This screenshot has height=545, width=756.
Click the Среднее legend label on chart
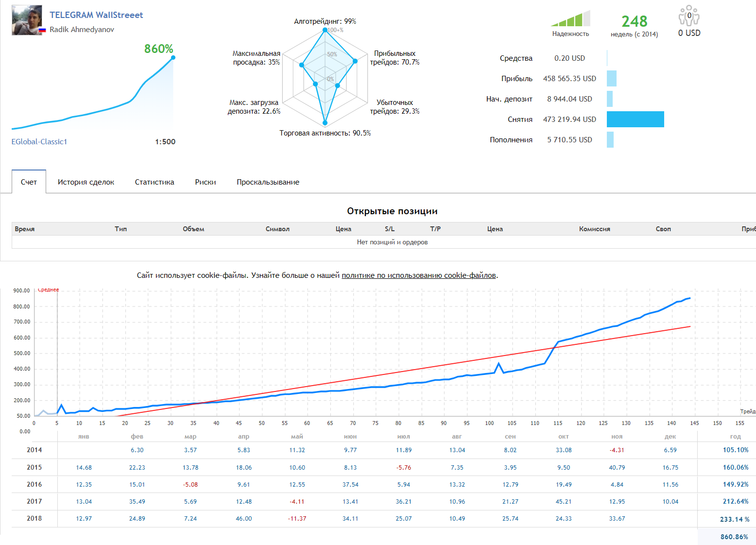coord(49,290)
